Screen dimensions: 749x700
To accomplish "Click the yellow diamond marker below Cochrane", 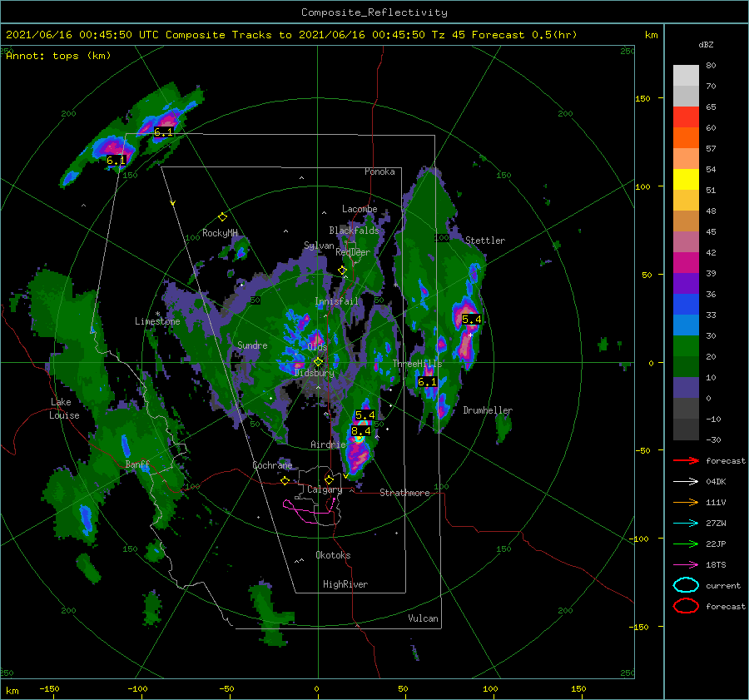I will tap(285, 480).
